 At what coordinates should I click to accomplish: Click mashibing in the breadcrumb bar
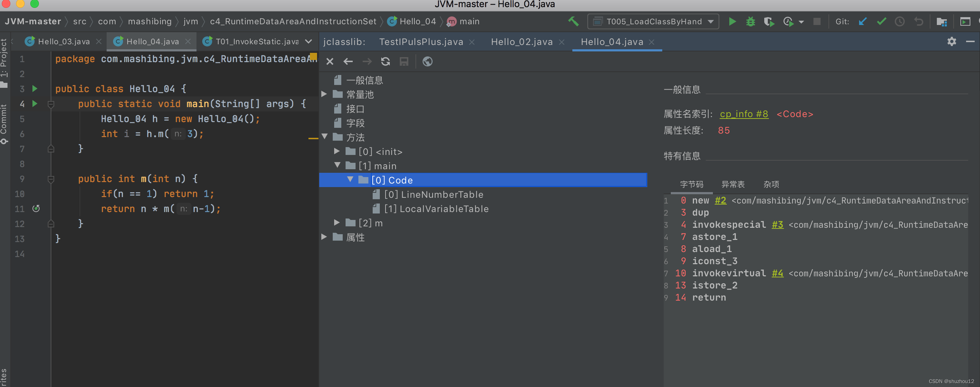pyautogui.click(x=149, y=21)
